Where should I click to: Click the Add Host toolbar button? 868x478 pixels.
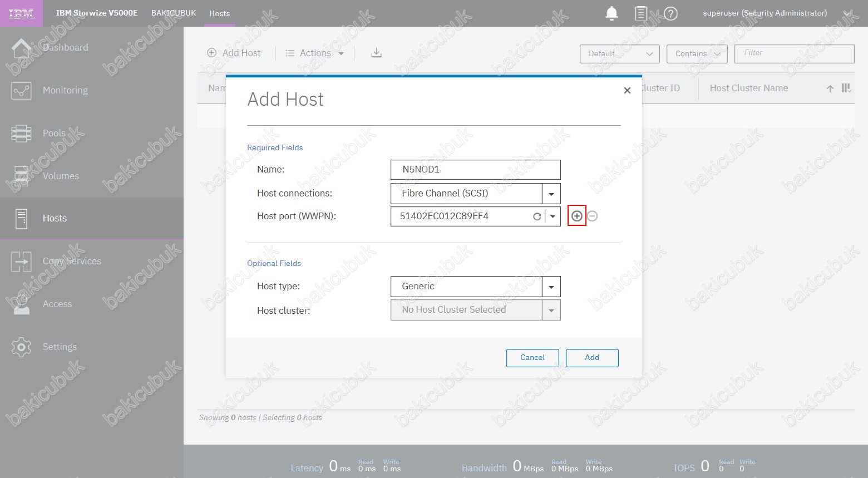[234, 53]
